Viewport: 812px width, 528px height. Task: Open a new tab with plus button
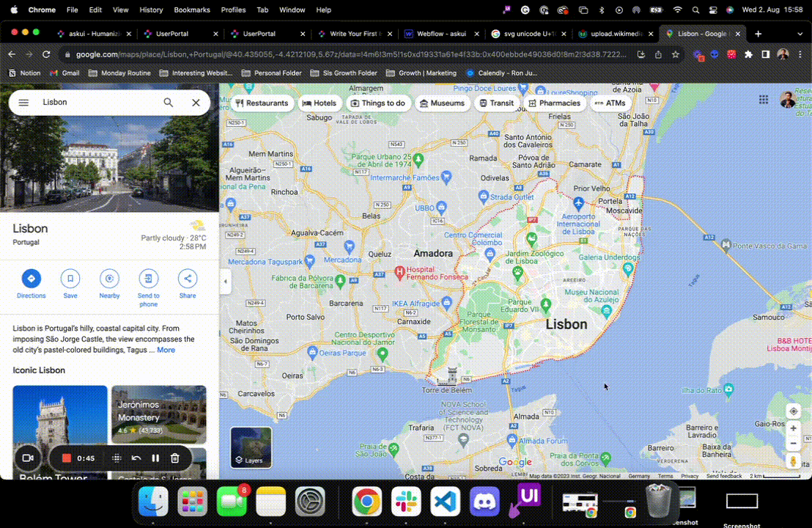[759, 34]
